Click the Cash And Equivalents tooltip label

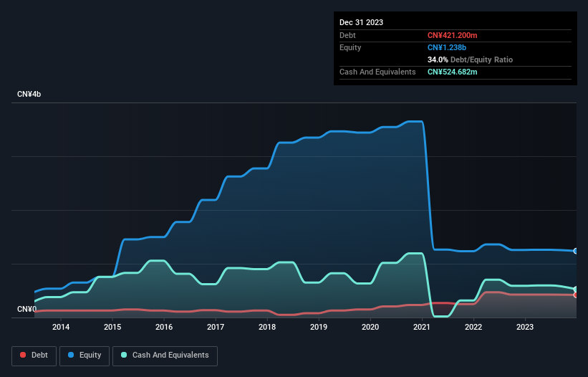pos(377,72)
